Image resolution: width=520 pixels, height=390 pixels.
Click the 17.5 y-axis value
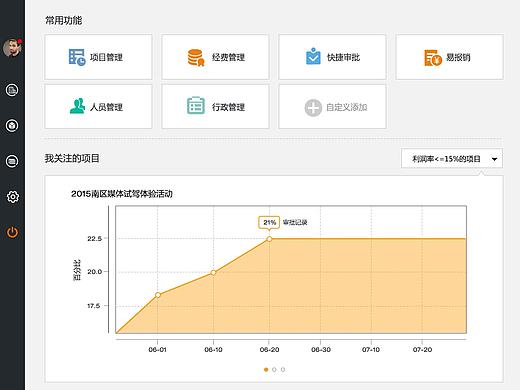[x=93, y=306]
